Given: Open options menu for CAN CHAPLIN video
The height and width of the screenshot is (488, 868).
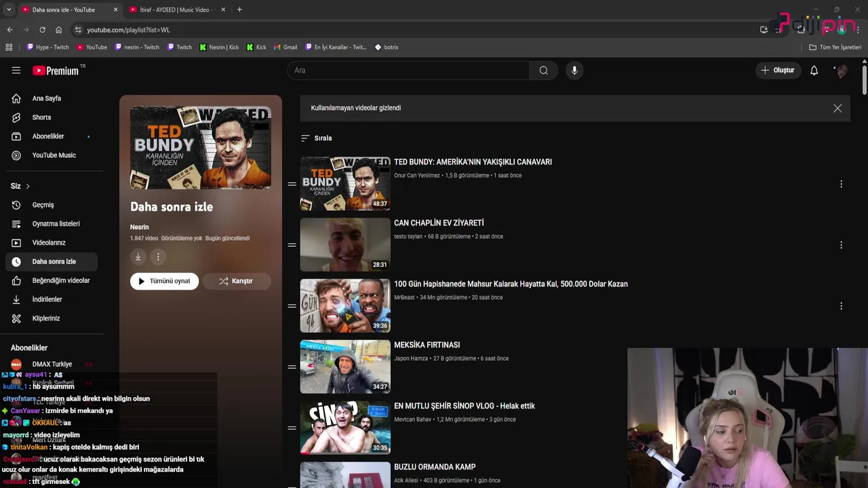Looking at the screenshot, I should click(x=841, y=245).
